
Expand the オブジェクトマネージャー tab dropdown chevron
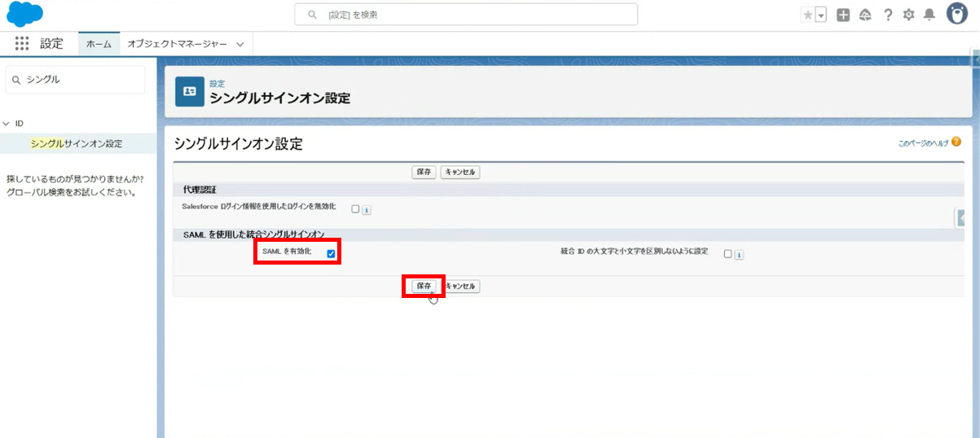coord(240,44)
